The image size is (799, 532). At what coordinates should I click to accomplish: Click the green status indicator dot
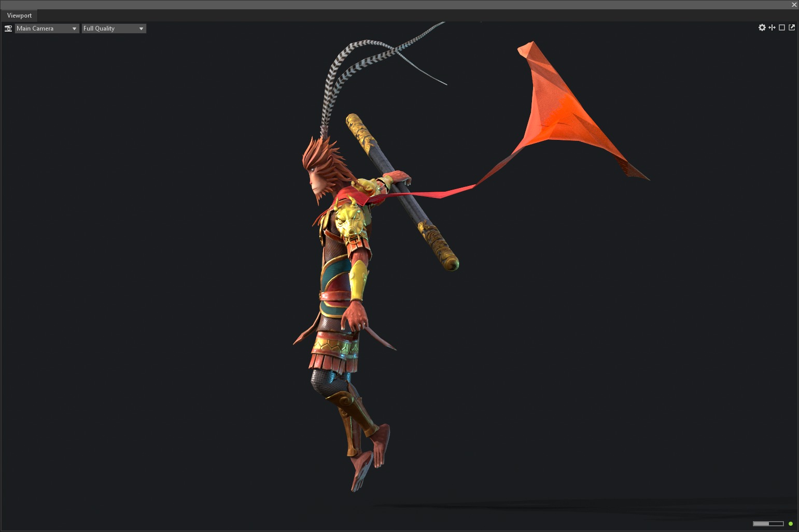pyautogui.click(x=791, y=524)
